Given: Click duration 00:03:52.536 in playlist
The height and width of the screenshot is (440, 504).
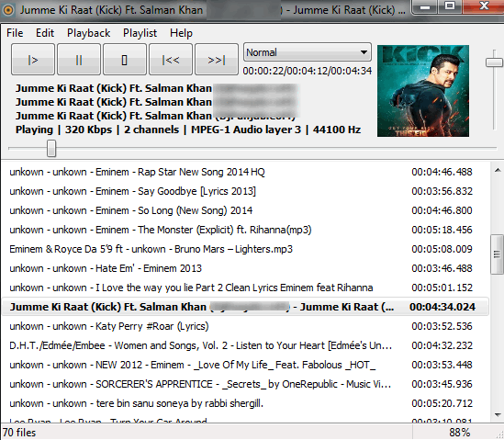Looking at the screenshot, I should [442, 326].
